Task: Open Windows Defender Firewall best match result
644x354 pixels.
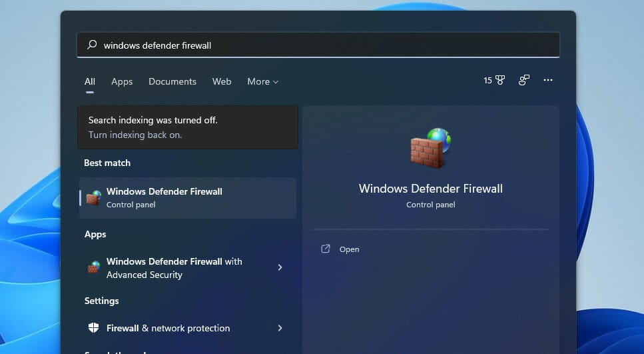Action: [188, 198]
